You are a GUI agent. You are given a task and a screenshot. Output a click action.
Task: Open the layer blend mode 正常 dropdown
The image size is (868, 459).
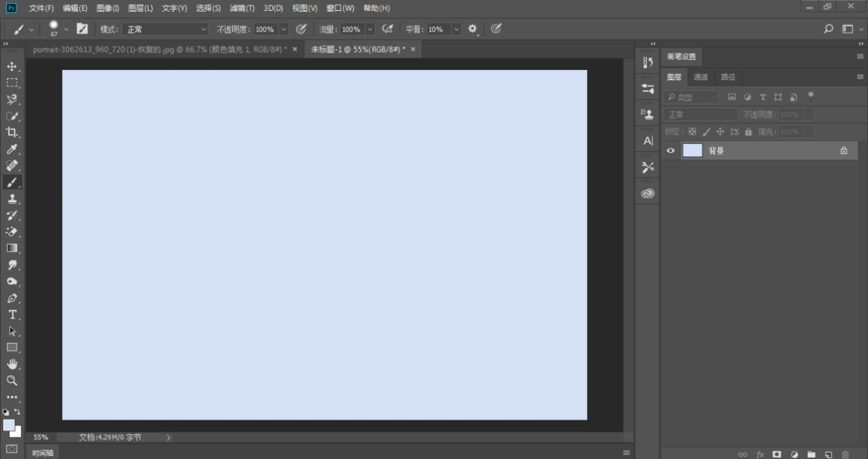pyautogui.click(x=701, y=114)
